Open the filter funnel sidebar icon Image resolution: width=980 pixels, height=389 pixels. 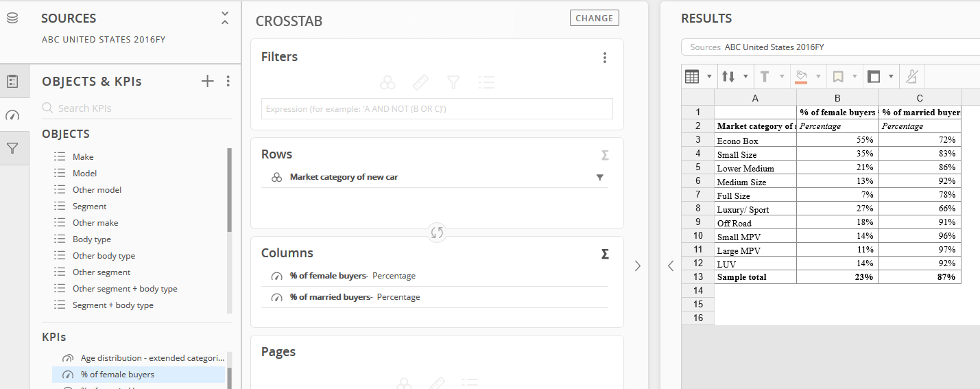point(12,148)
